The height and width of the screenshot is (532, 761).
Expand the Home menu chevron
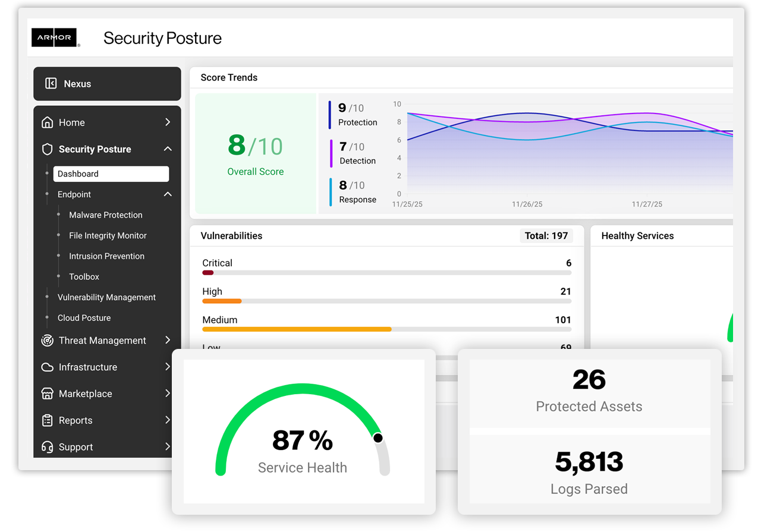(168, 122)
